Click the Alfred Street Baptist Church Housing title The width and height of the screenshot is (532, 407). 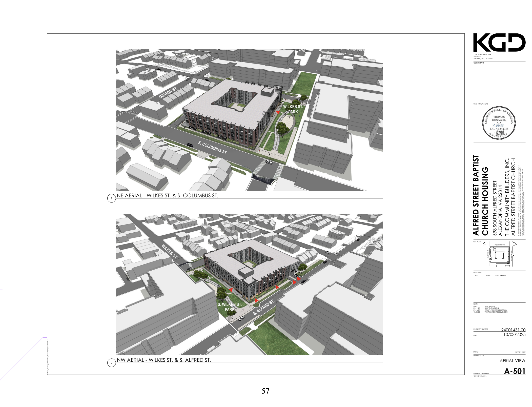(x=480, y=195)
